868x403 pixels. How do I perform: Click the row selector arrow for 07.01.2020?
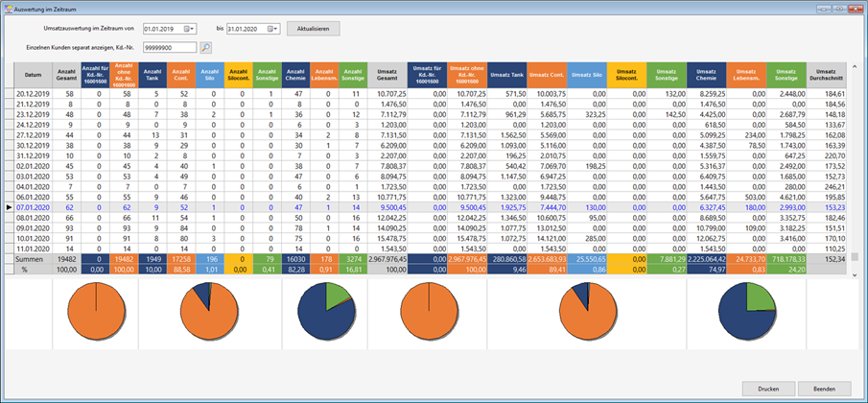[10, 206]
